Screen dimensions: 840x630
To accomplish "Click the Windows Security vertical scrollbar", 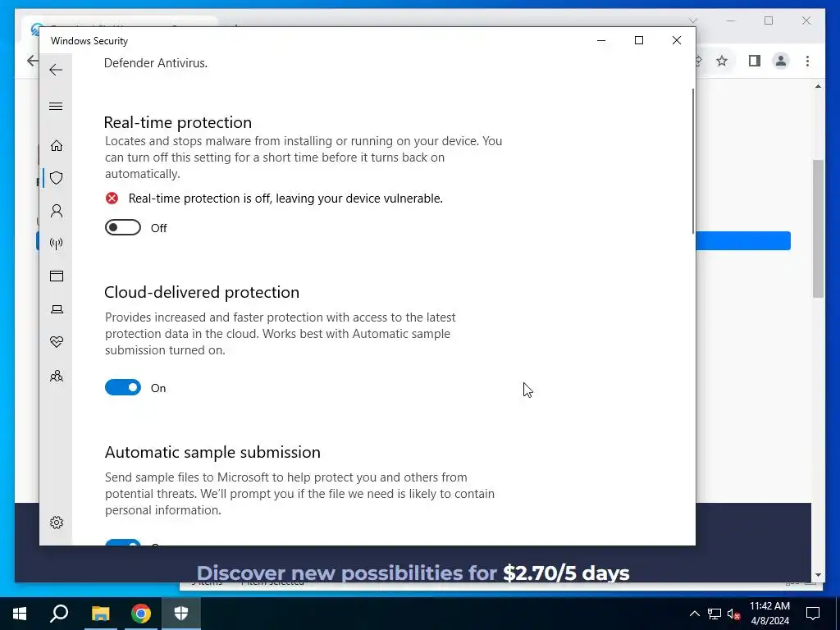I will coord(692,161).
